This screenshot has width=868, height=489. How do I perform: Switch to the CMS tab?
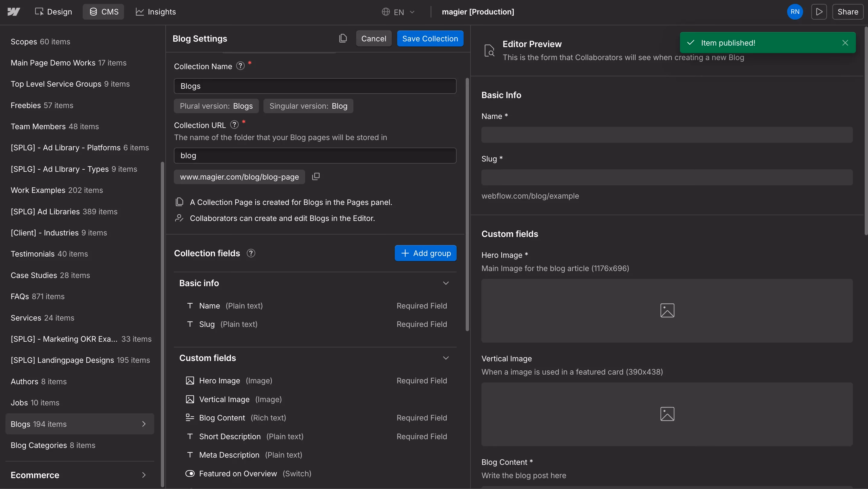tap(104, 12)
